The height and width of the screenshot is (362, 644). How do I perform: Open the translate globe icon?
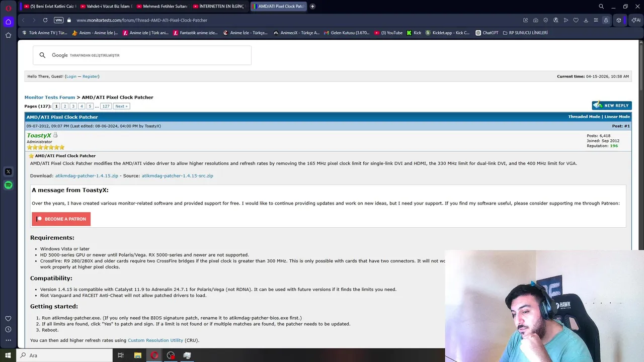click(555, 20)
